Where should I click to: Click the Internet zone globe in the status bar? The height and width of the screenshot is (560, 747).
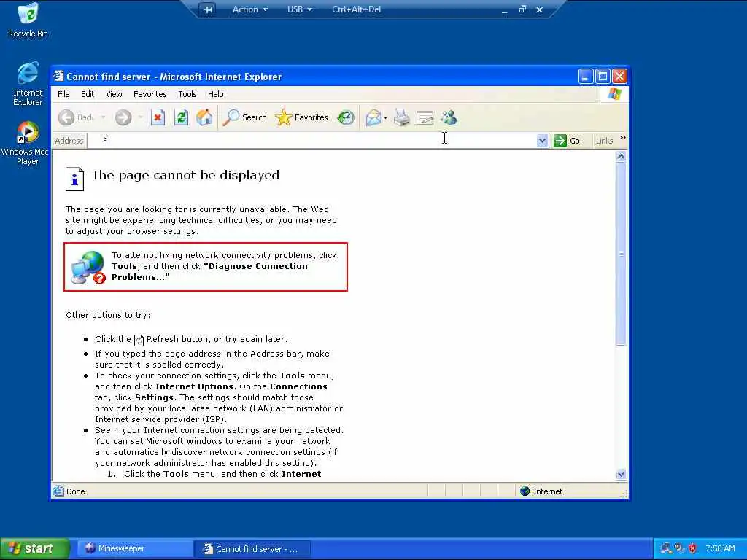coord(525,491)
